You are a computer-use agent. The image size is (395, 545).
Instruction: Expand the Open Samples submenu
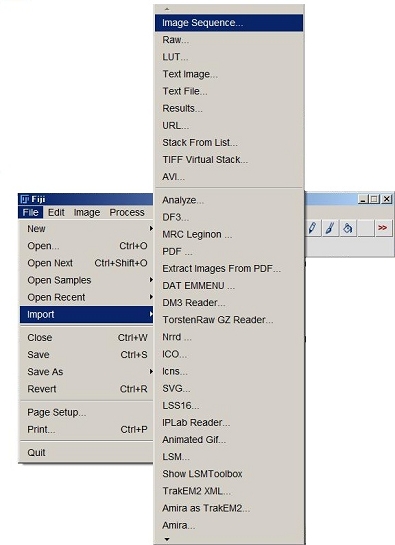pos(86,280)
